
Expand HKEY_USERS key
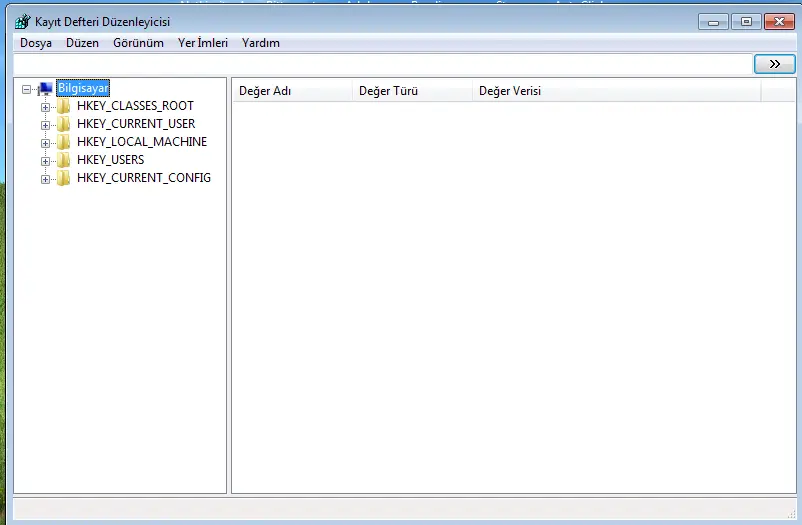point(46,161)
